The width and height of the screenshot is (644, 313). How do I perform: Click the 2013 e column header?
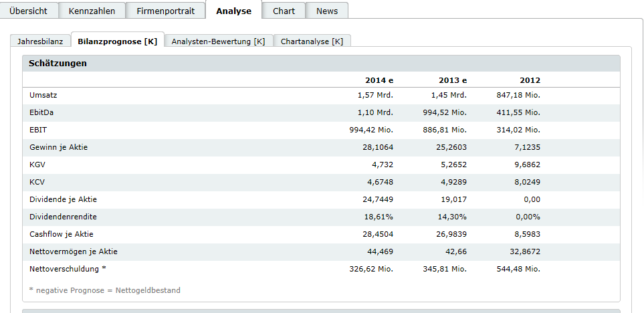coord(452,80)
